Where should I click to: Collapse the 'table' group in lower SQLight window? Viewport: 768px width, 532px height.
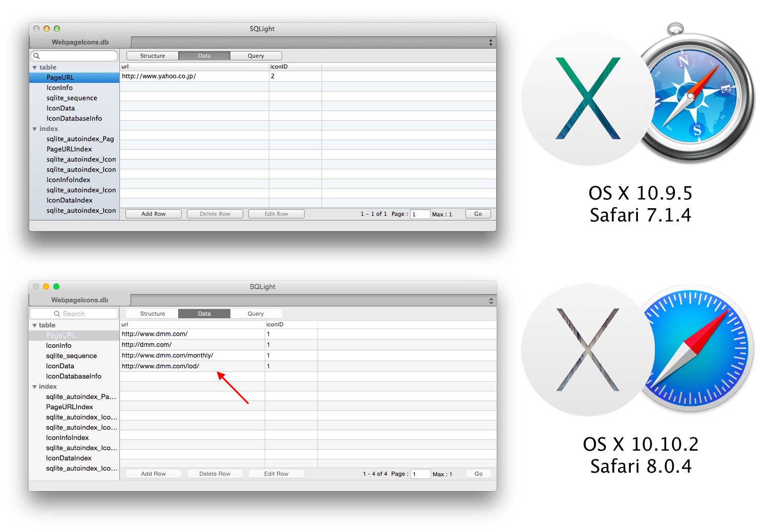click(34, 325)
